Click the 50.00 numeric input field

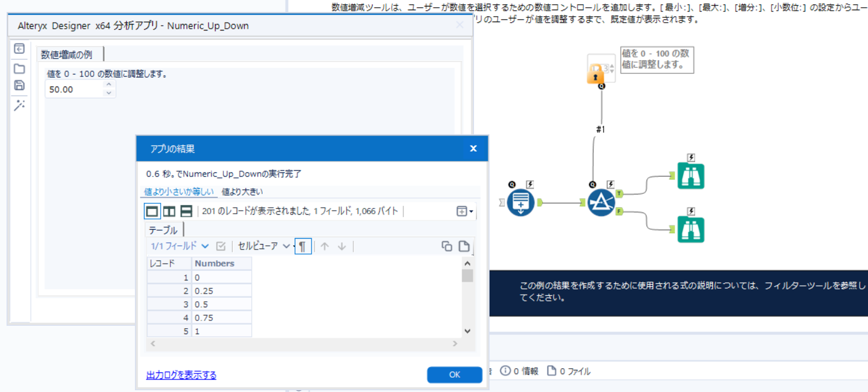click(x=75, y=89)
